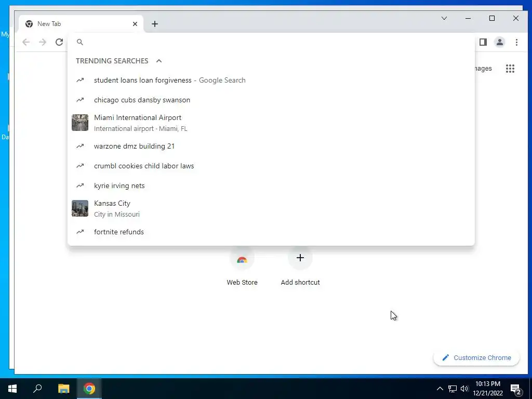
Task: Collapse the Trending Searches section
Action: pyautogui.click(x=159, y=61)
